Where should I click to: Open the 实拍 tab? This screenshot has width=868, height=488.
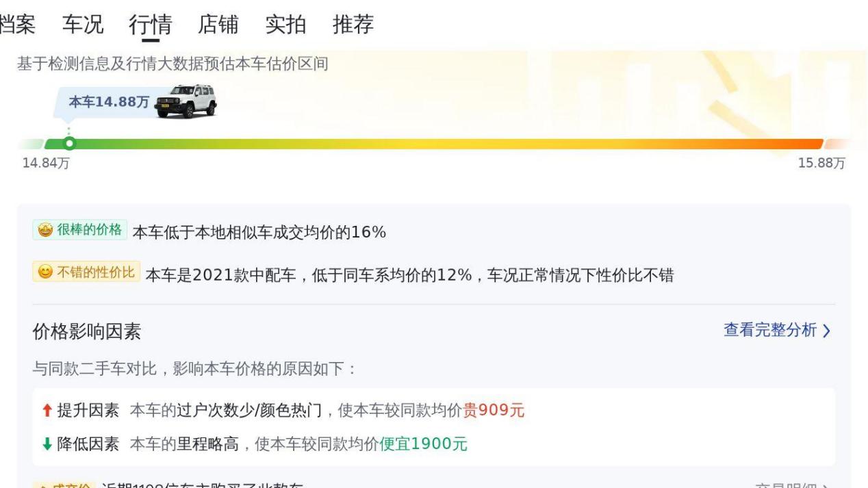point(285,25)
